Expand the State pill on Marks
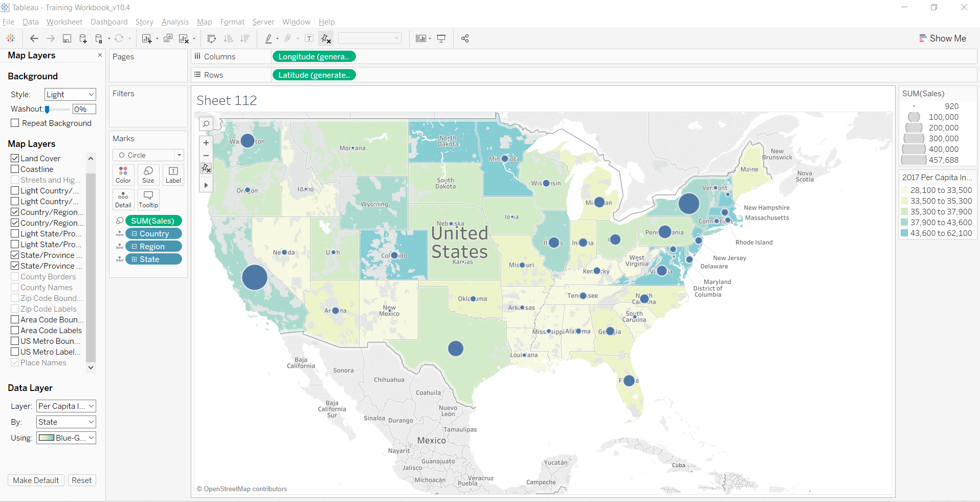The width and height of the screenshot is (980, 502). tap(135, 259)
